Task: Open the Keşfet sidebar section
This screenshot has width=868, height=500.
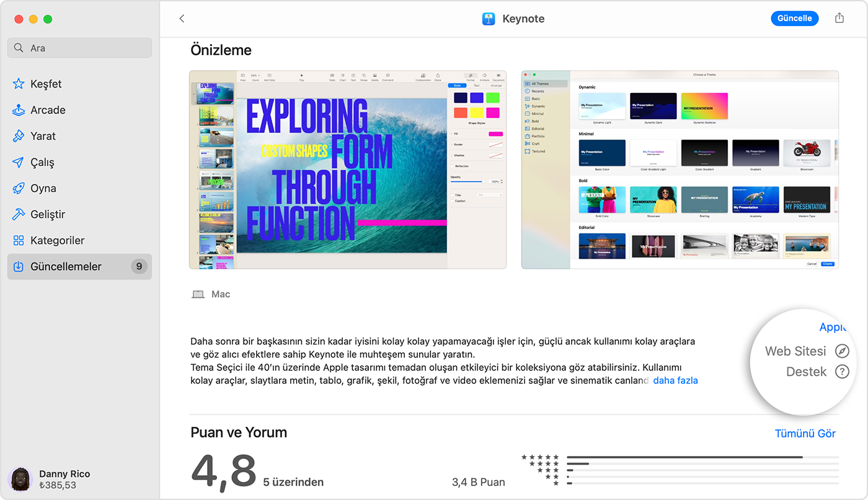Action: click(x=79, y=84)
